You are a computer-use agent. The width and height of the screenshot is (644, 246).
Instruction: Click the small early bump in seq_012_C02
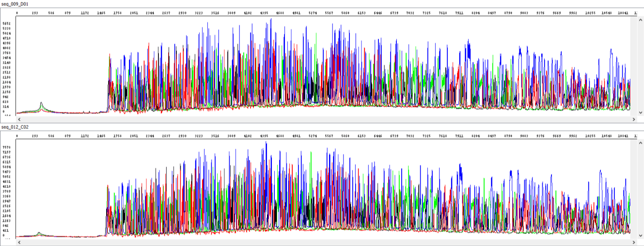(x=39, y=233)
